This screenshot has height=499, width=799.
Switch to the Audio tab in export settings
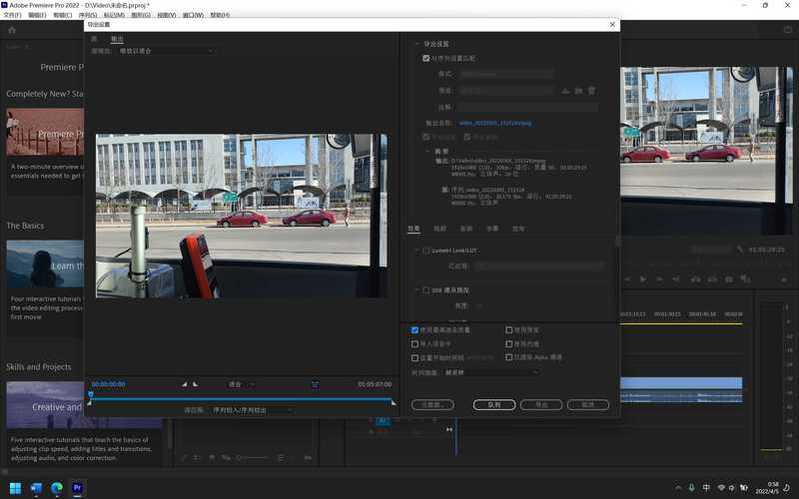click(466, 229)
